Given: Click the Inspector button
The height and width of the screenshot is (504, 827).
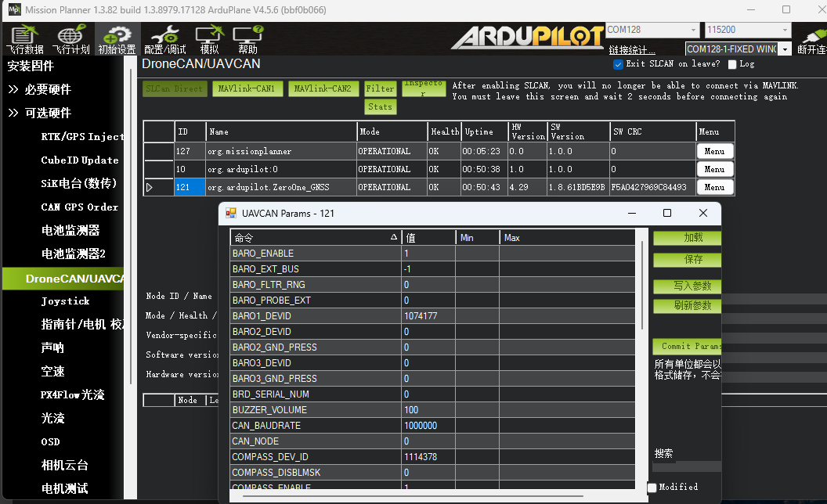Looking at the screenshot, I should tap(424, 88).
